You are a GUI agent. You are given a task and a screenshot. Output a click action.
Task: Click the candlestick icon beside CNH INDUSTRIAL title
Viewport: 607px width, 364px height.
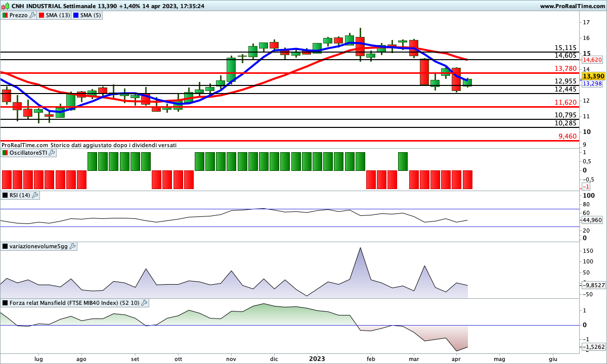pyautogui.click(x=5, y=6)
